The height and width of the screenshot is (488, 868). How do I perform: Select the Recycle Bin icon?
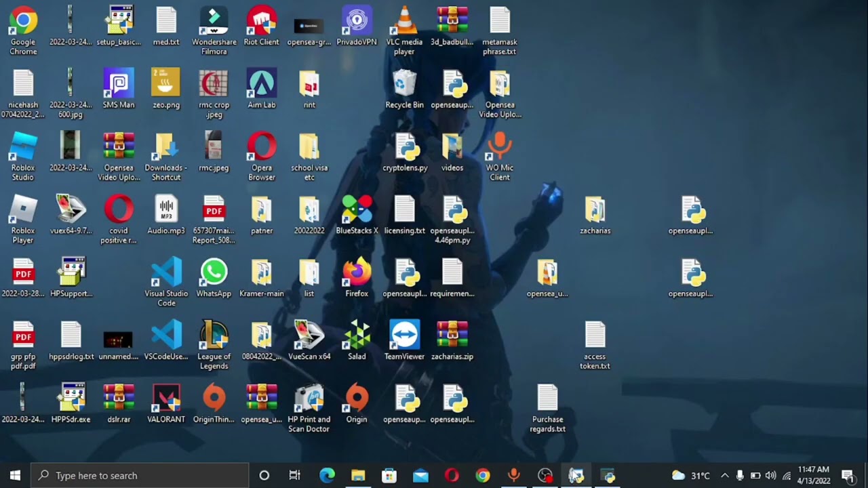pyautogui.click(x=404, y=89)
